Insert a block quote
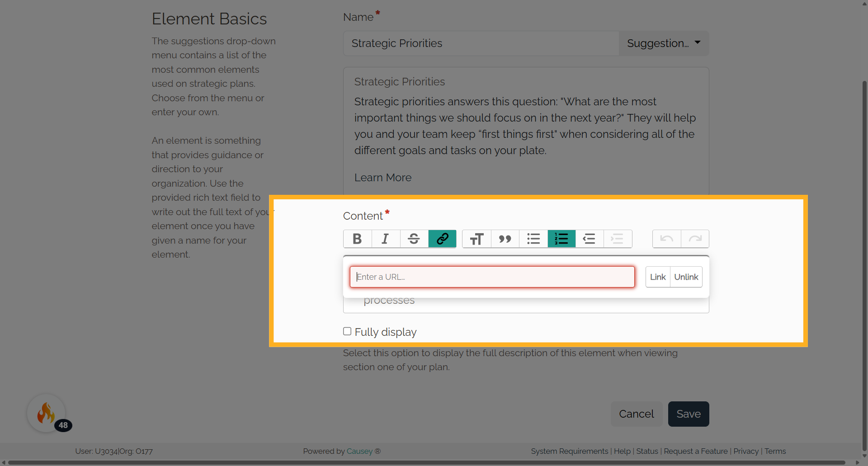The width and height of the screenshot is (868, 466). (505, 239)
